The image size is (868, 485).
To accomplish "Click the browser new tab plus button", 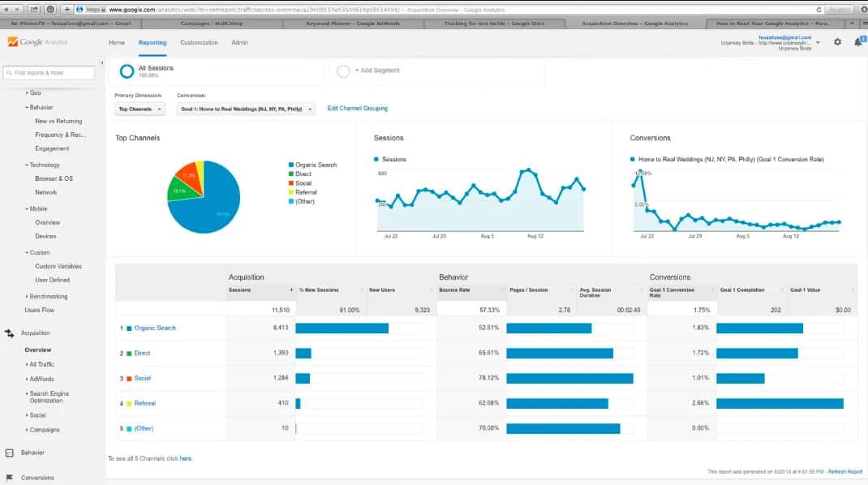I will [x=67, y=10].
